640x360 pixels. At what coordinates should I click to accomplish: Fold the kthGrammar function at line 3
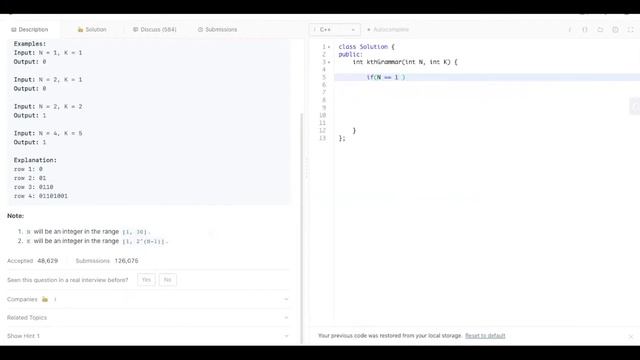(329, 62)
